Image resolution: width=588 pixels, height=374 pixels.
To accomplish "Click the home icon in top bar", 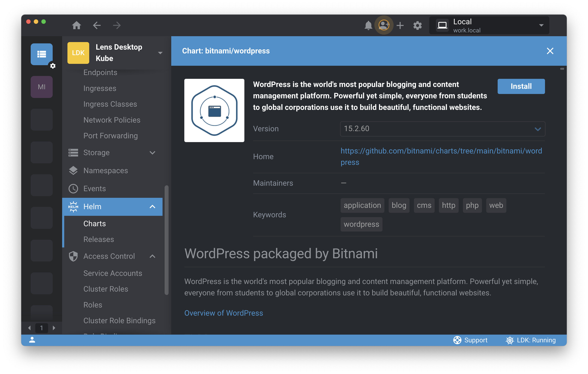I will click(76, 25).
